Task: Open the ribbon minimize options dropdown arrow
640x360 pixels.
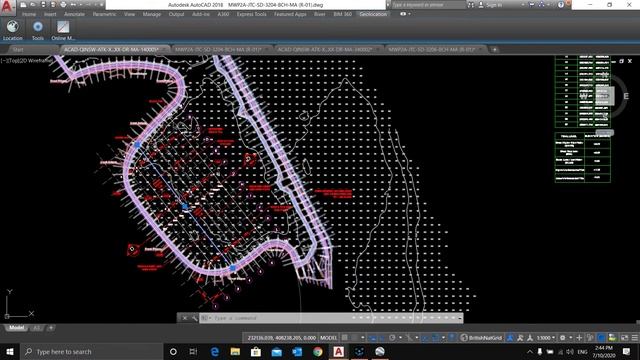Action: pyautogui.click(x=409, y=14)
